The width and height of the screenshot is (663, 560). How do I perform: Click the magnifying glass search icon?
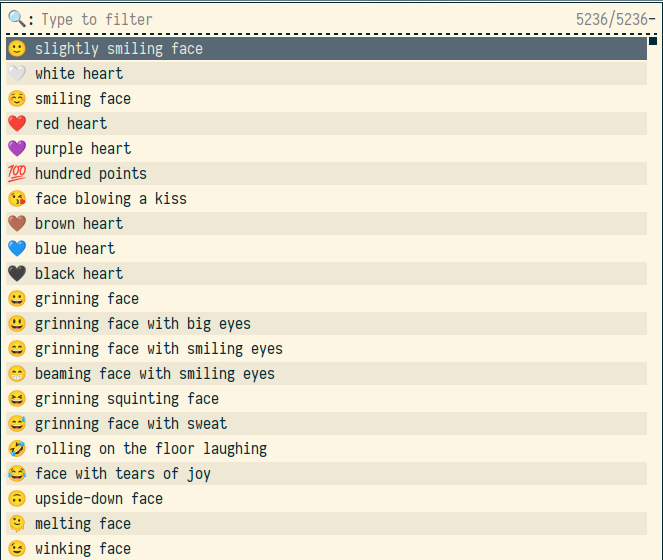(16, 19)
